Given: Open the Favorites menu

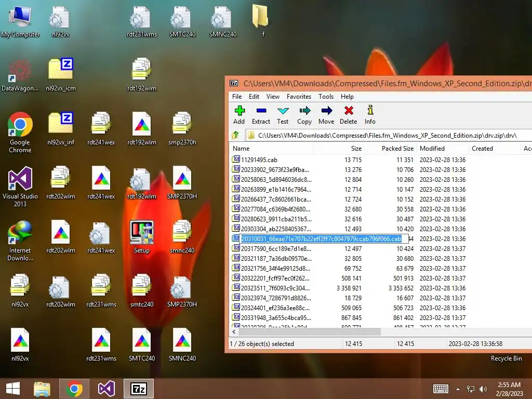Looking at the screenshot, I should pos(299,97).
